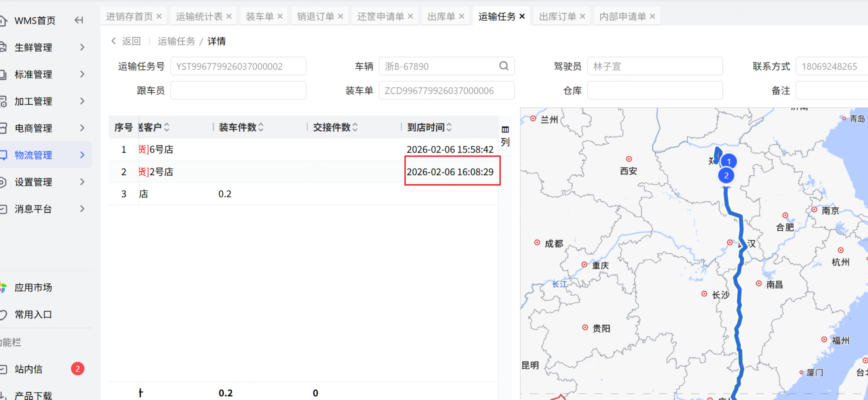The image size is (868, 400).
Task: Close the 内部申请单 tab
Action: tap(653, 16)
